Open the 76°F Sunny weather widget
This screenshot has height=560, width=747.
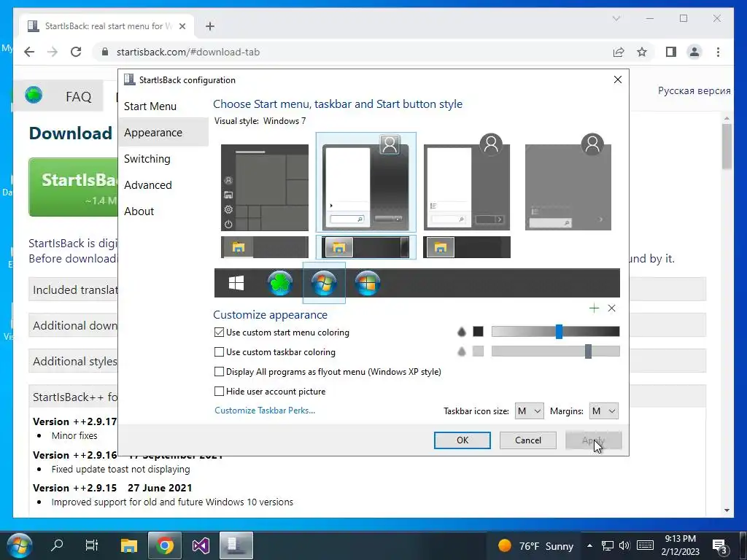535,545
